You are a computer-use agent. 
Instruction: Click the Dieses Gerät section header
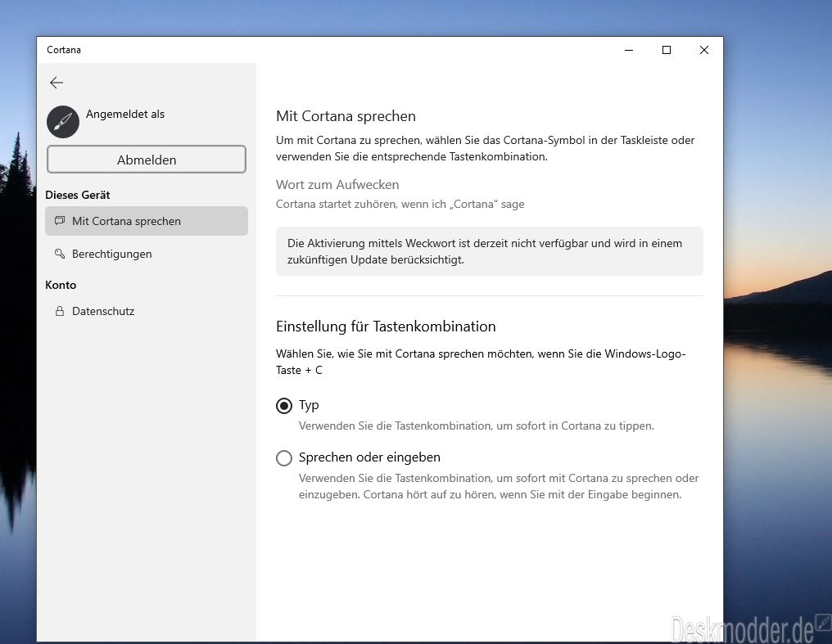point(78,195)
